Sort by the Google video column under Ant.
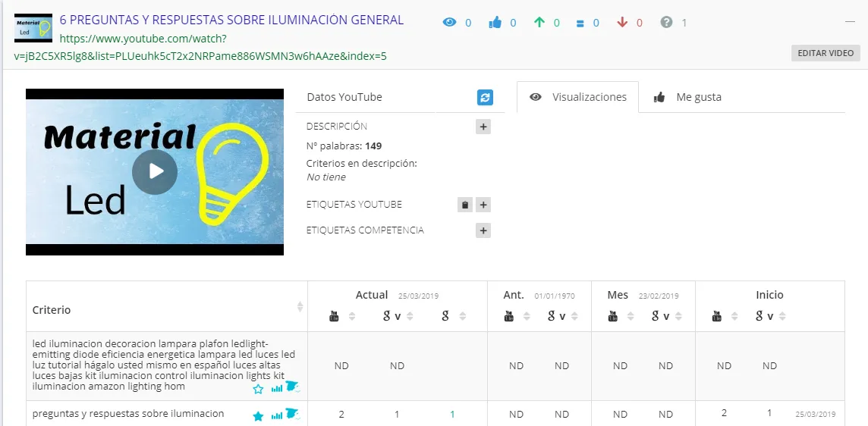 pos(574,316)
